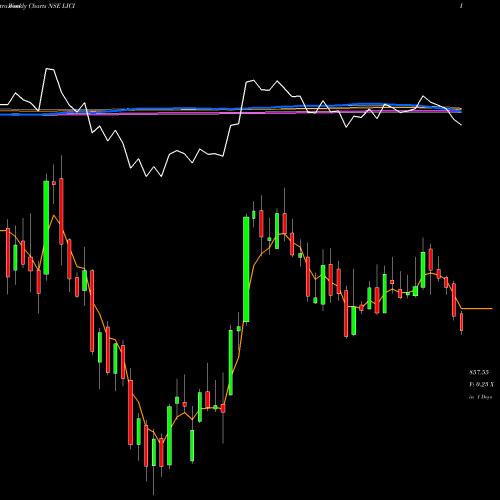This screenshot has height=500, width=500.
Task: Select the candlestick with the lowest wick
Action: coord(154,452)
